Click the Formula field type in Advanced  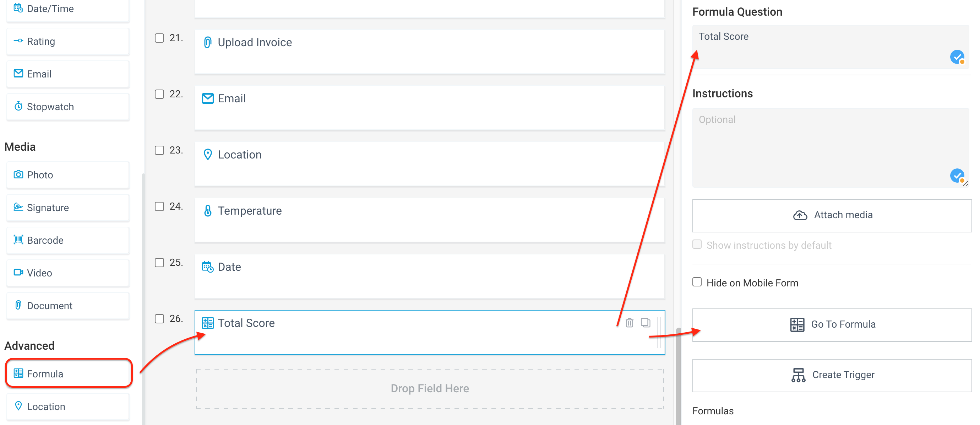[69, 373]
